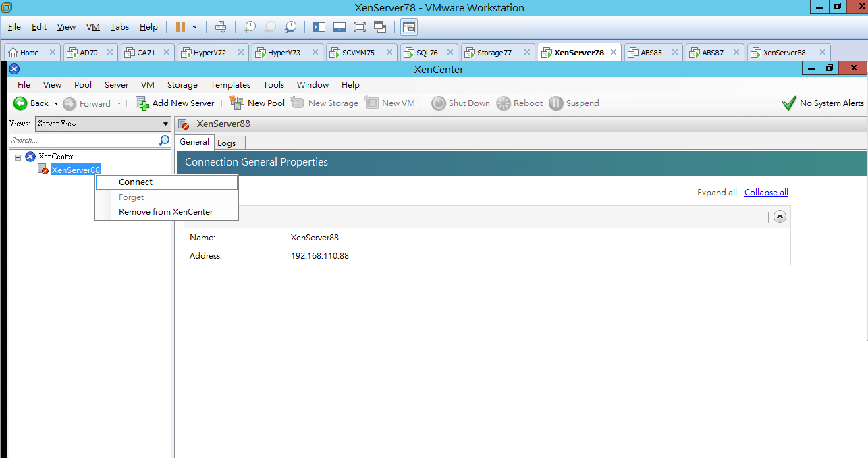Open the Storage menu in XenCenter
Screen dimensions: 868x458
point(182,85)
